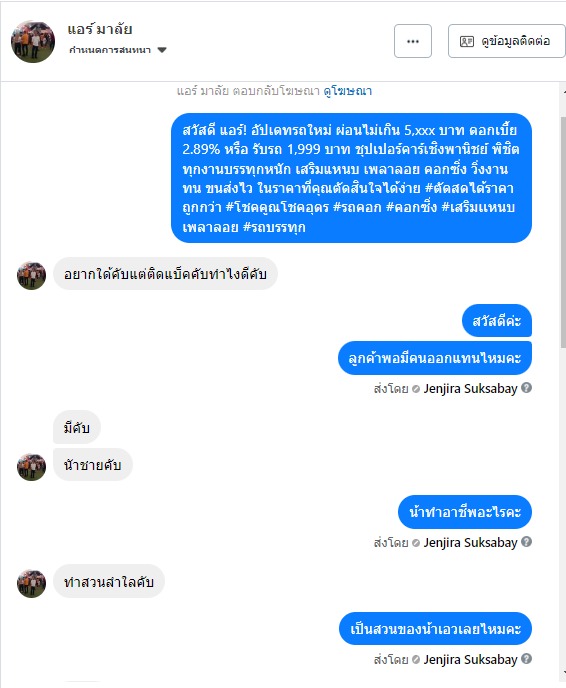Click the scrollbar up arrow
Screen dimensions: 566x688
point(562,92)
